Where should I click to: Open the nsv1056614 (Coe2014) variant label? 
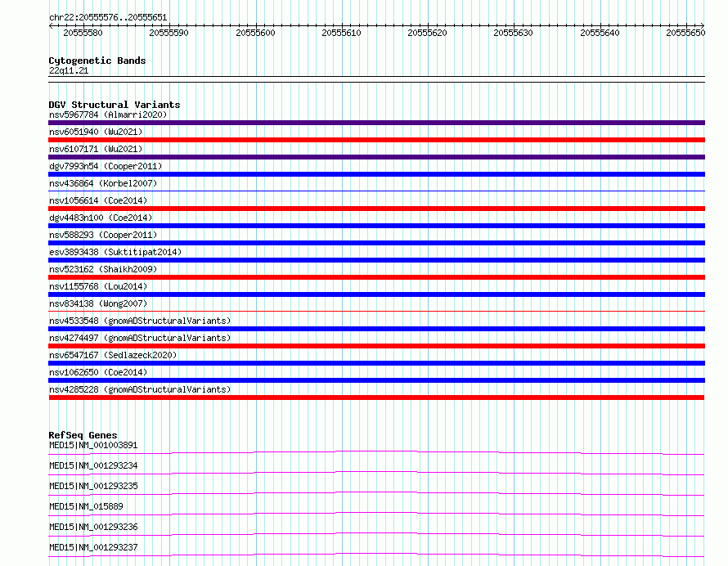point(98,200)
